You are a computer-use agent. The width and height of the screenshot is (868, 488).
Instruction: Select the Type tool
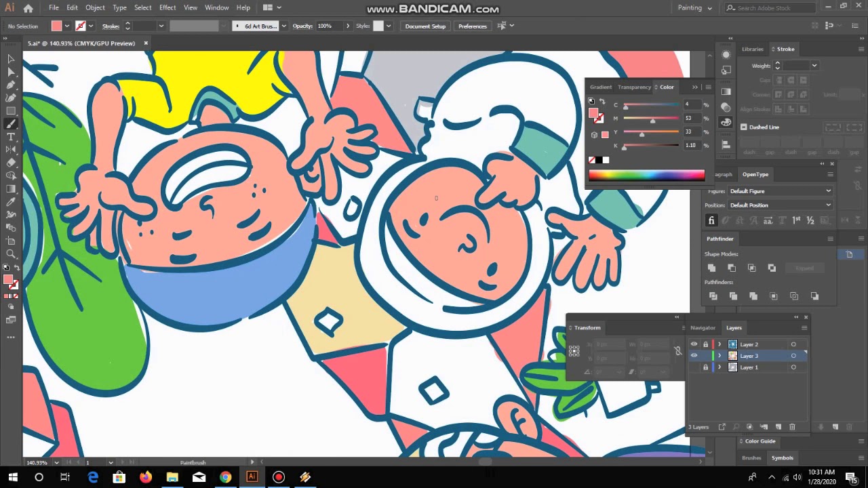pyautogui.click(x=11, y=137)
